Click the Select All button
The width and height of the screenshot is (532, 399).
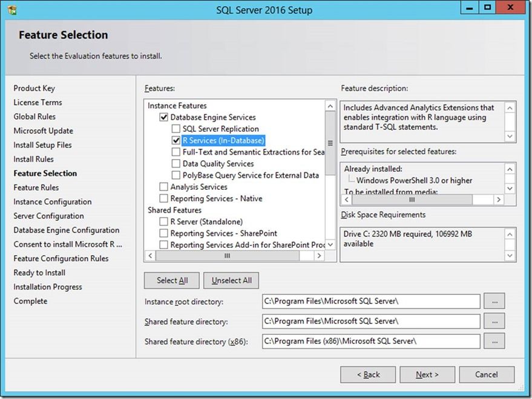click(172, 281)
